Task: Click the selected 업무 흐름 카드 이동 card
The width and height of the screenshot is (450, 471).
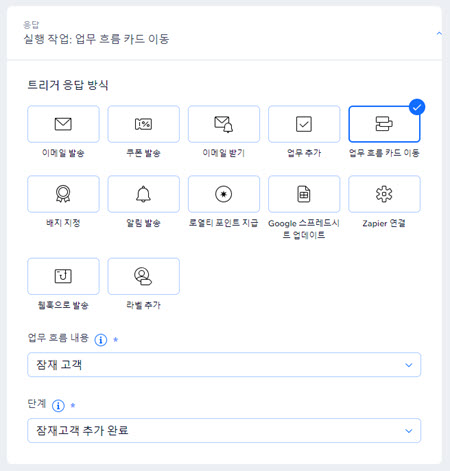Action: 384,124
